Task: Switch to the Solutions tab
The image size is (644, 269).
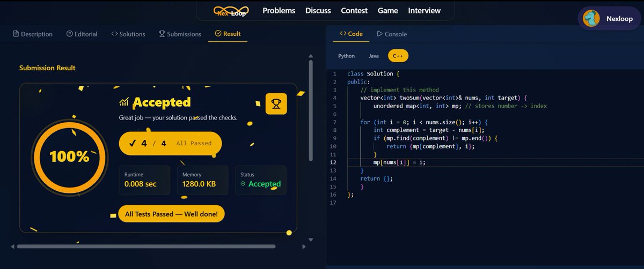Action: click(x=128, y=34)
